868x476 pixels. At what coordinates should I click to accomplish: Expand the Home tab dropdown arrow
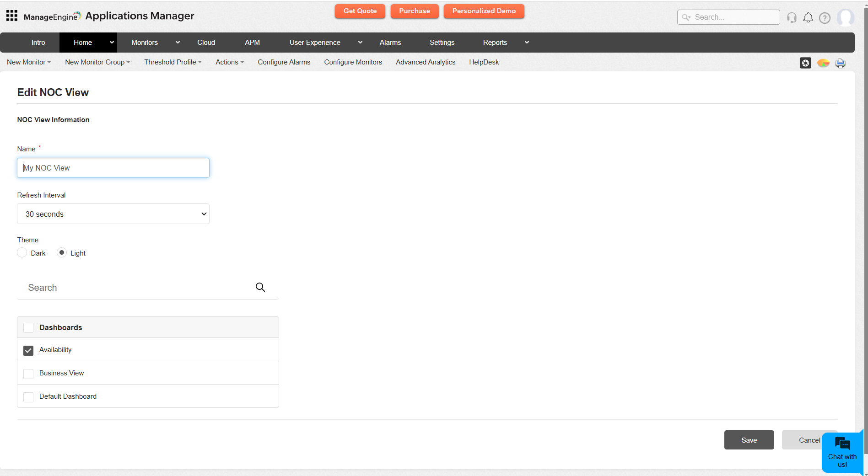tap(112, 43)
